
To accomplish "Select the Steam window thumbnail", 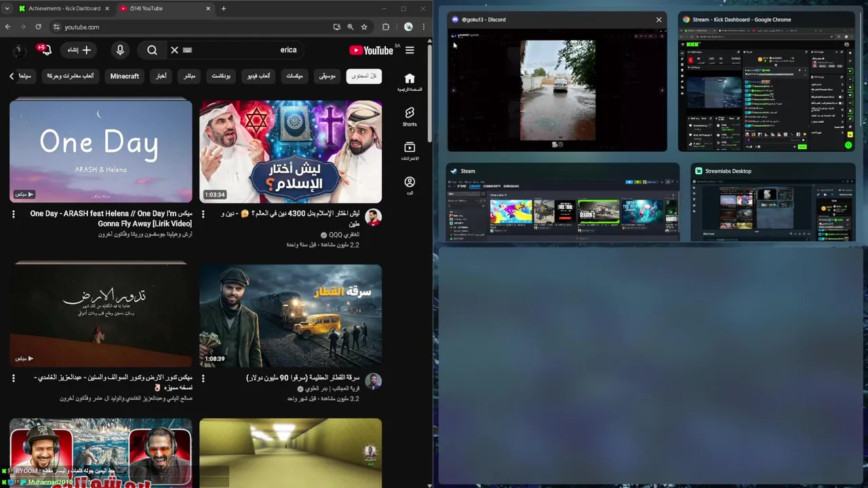I will (x=563, y=202).
